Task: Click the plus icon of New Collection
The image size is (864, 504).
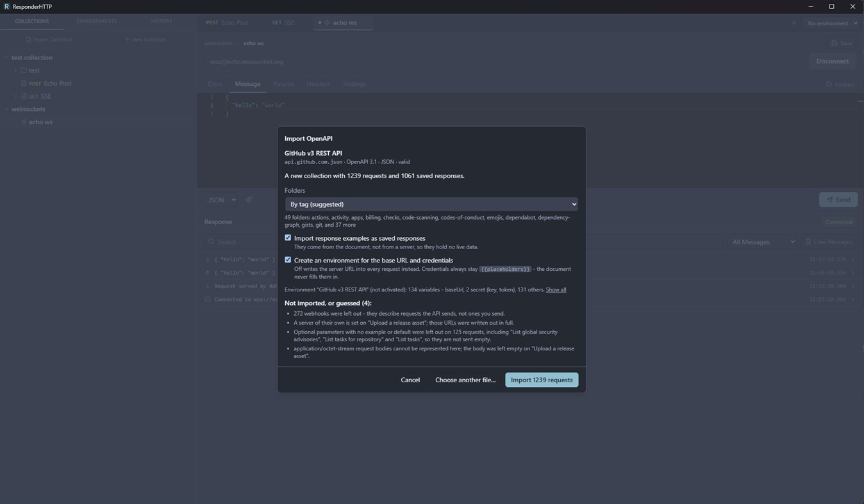Action: click(127, 40)
